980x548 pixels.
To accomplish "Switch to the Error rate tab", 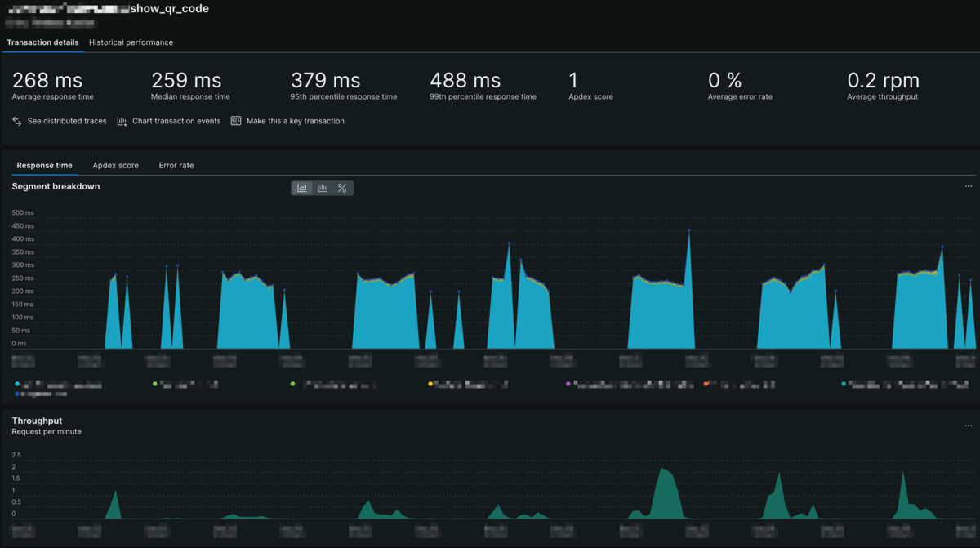I will [x=176, y=165].
